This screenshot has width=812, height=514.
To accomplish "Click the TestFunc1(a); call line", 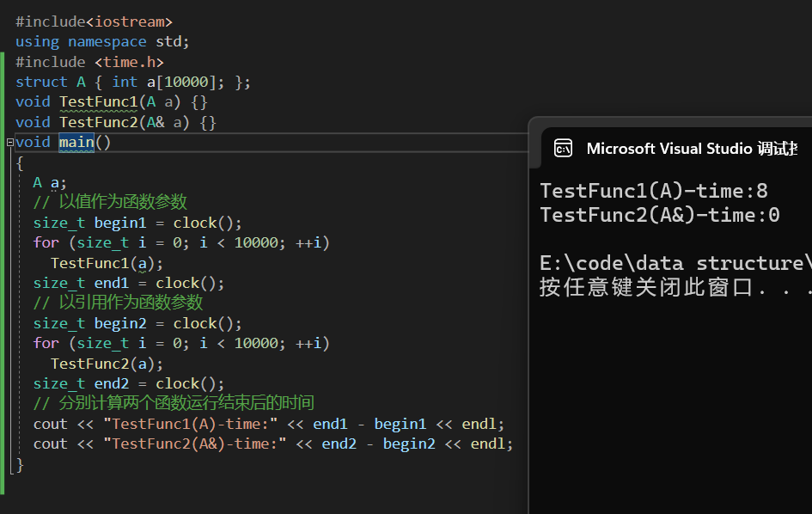I will pyautogui.click(x=107, y=263).
